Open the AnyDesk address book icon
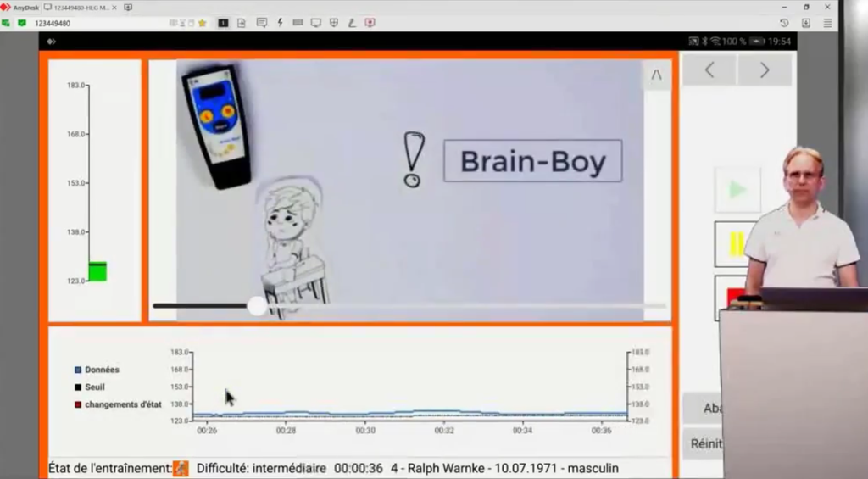The width and height of the screenshot is (868, 479). (x=806, y=23)
